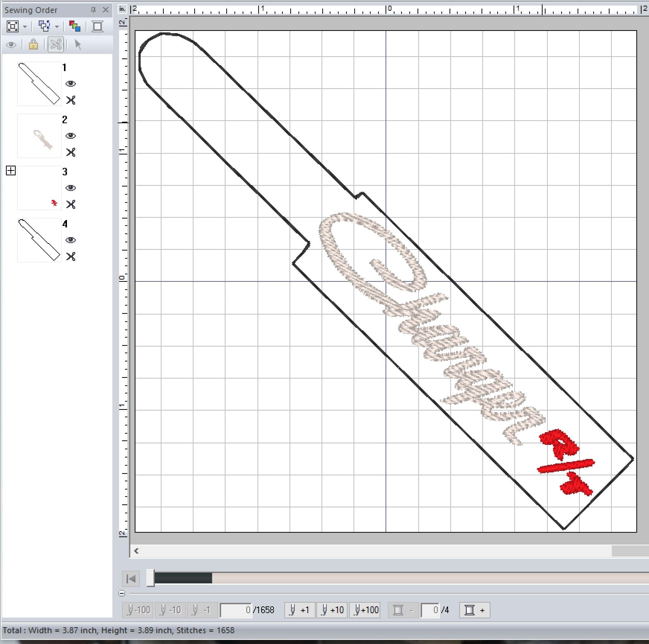The height and width of the screenshot is (644, 649).
Task: Click the dark segment of stitch progress bar
Action: click(183, 578)
